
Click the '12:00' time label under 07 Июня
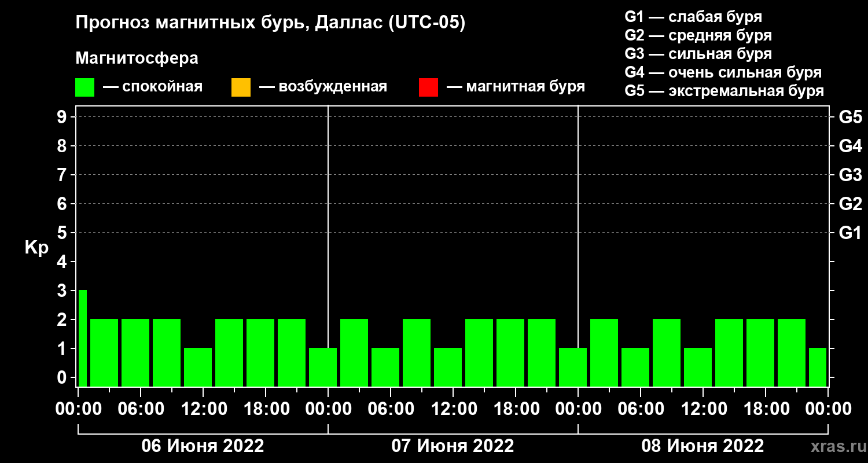453,409
